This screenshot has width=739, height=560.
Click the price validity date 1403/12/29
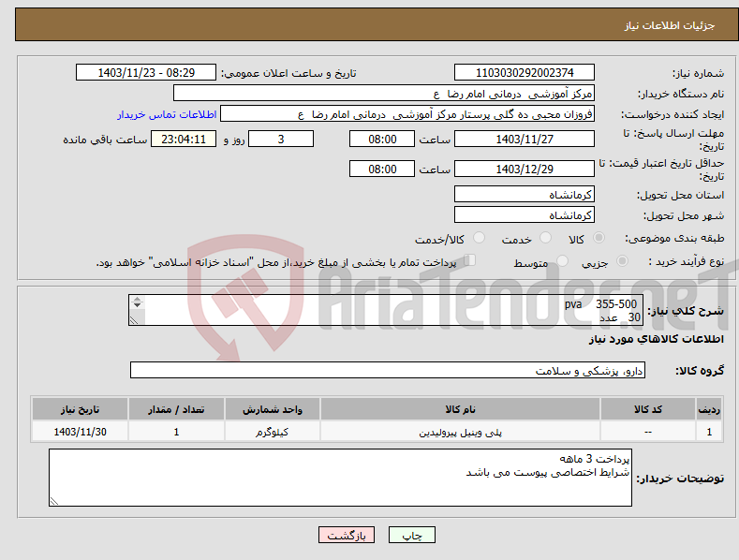[525, 169]
